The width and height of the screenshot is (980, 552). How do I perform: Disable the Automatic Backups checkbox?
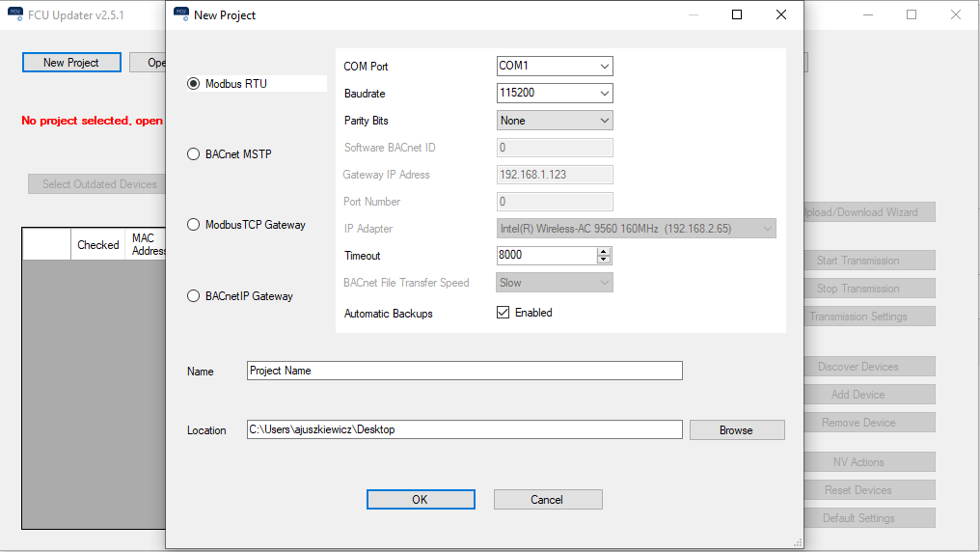coord(503,313)
